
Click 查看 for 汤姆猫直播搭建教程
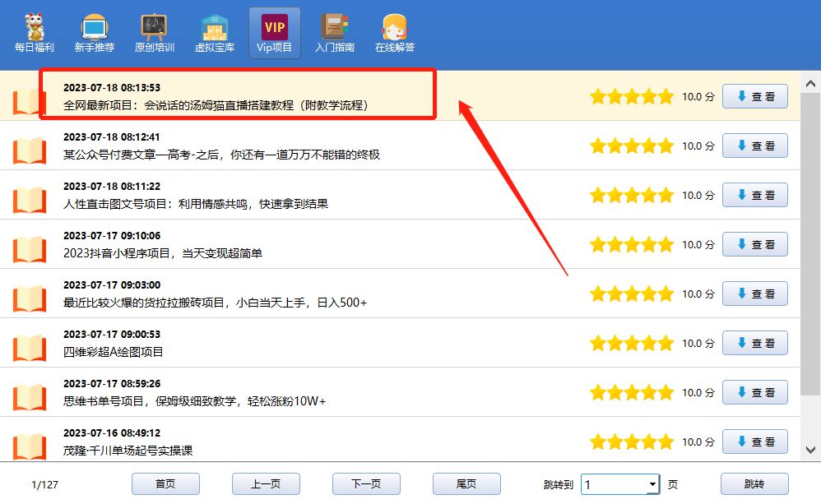(x=755, y=96)
